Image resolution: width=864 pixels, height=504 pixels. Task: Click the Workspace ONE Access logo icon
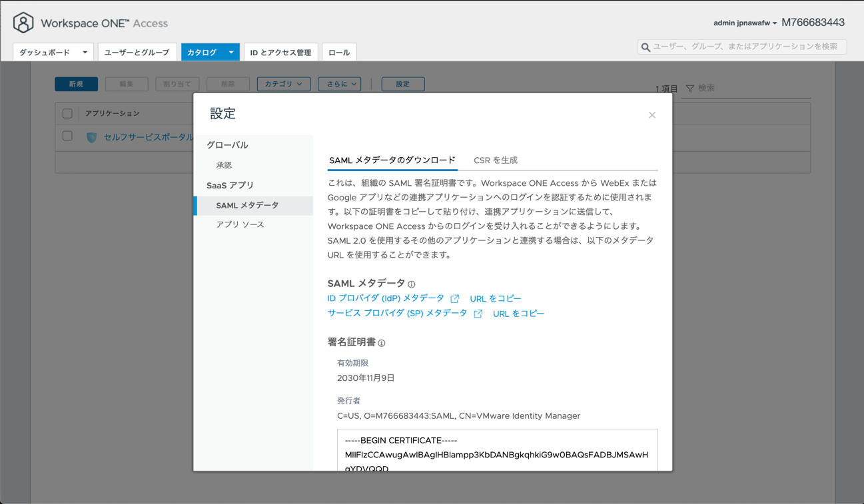(23, 23)
